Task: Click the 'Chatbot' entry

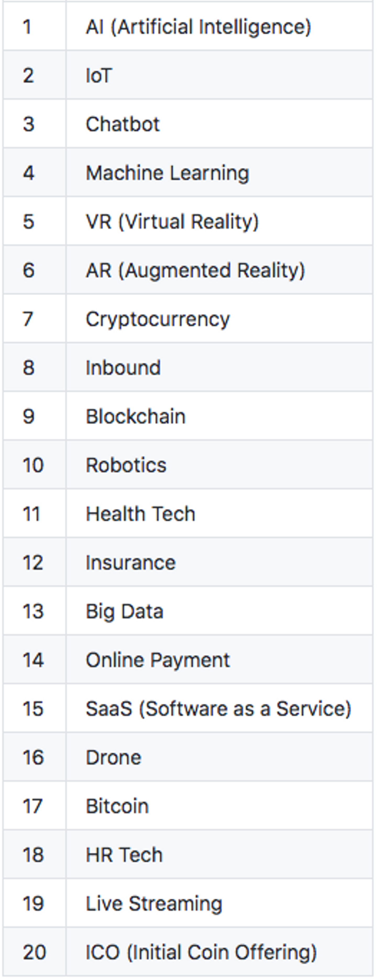Action: pos(123,124)
